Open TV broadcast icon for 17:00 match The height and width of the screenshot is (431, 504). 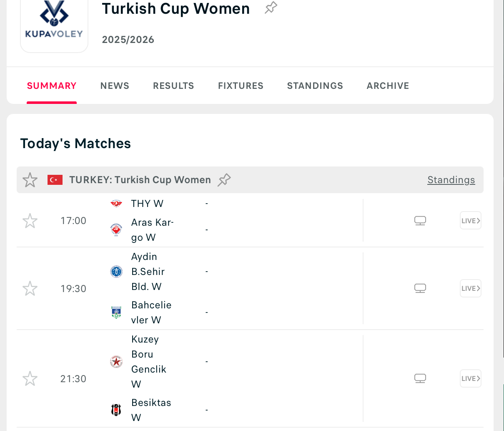click(420, 221)
